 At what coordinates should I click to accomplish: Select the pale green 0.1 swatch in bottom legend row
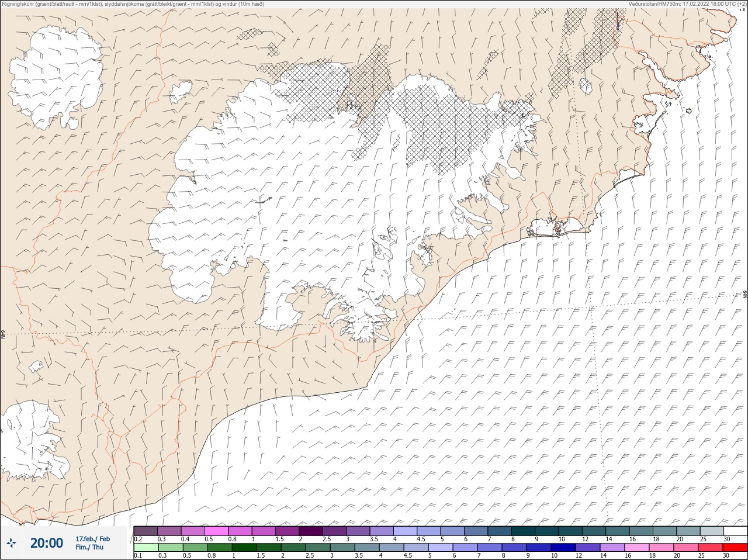[146, 548]
